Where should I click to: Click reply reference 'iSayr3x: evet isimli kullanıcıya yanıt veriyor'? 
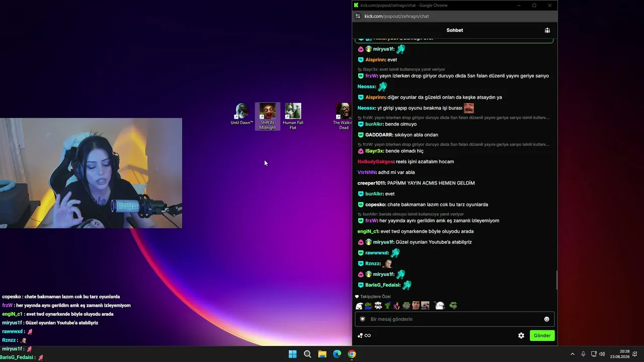[x=401, y=69]
